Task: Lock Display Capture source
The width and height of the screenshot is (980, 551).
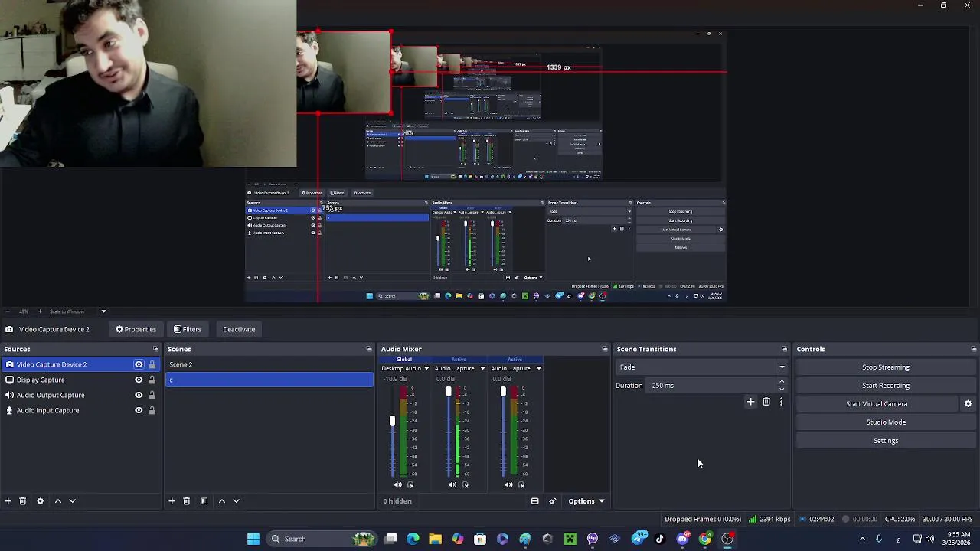Action: (152, 380)
